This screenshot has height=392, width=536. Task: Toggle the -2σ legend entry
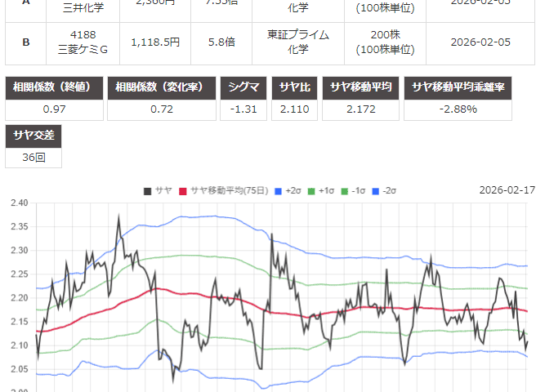(376, 190)
